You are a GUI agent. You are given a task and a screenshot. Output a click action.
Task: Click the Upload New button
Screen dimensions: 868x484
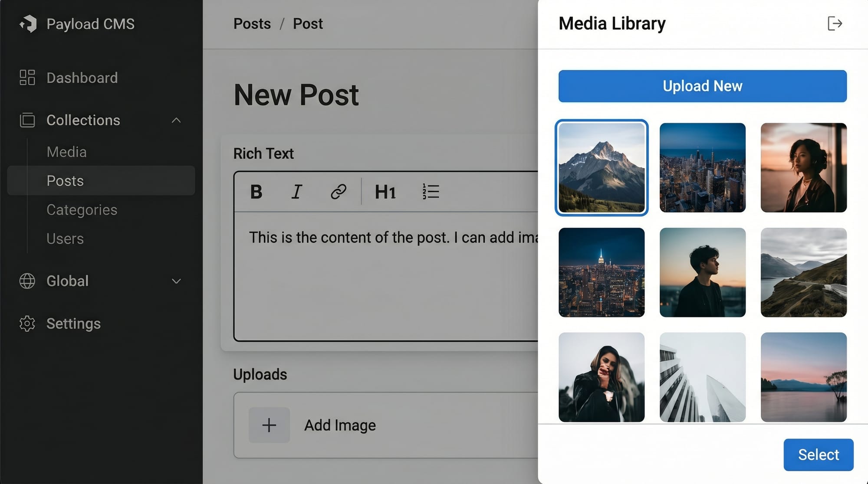click(x=702, y=86)
